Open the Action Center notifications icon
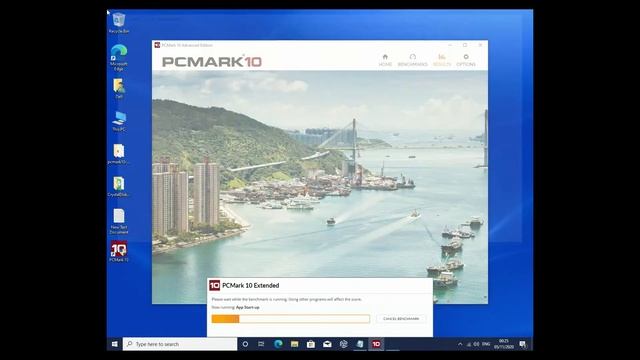This screenshot has height=360, width=640. (523, 344)
